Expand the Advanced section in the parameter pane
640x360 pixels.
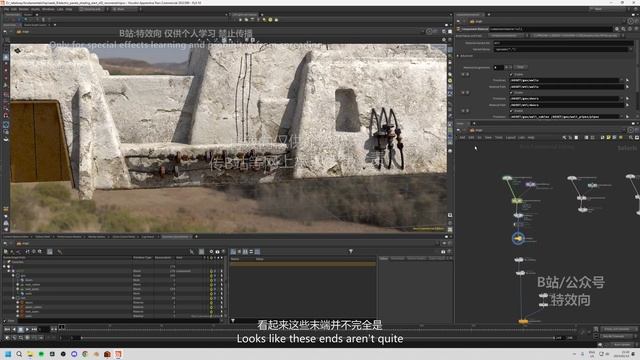[x=458, y=56]
